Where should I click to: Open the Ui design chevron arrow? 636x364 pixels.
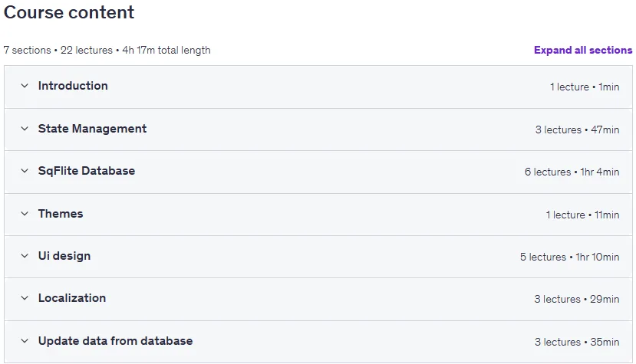(x=25, y=256)
